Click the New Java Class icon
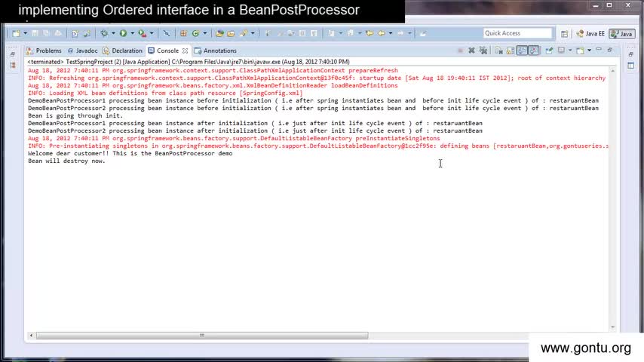 195,33
